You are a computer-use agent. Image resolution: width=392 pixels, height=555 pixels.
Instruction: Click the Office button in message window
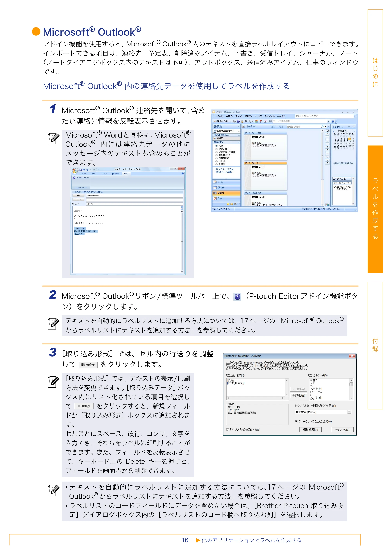click(x=74, y=171)
